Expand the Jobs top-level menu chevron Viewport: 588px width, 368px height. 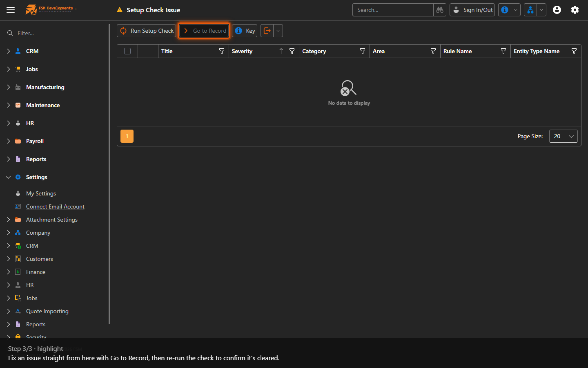tap(8, 69)
